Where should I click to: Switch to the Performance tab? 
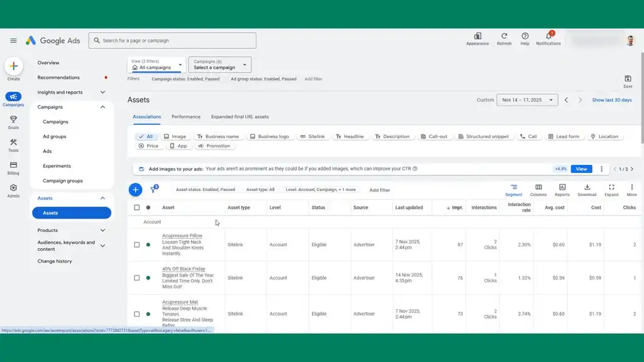click(x=186, y=117)
